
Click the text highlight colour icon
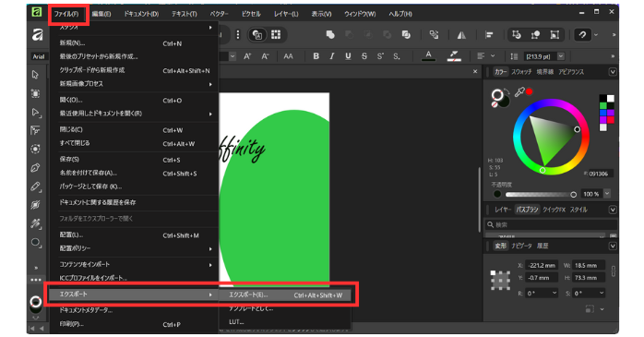(x=454, y=56)
